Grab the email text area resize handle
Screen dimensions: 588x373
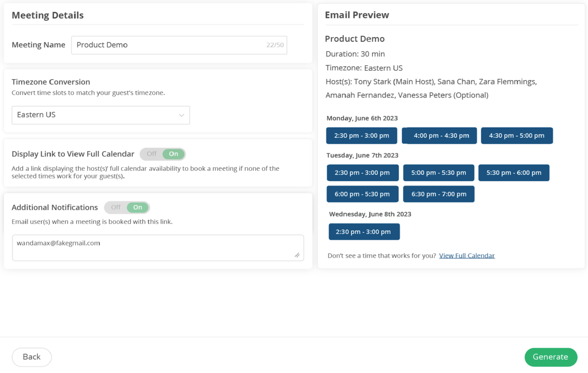297,255
